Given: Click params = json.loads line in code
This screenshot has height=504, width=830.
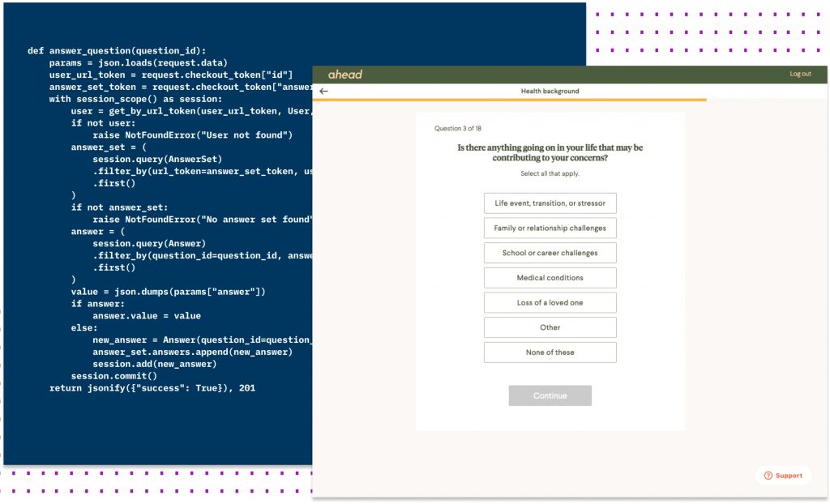Looking at the screenshot, I should pos(138,63).
